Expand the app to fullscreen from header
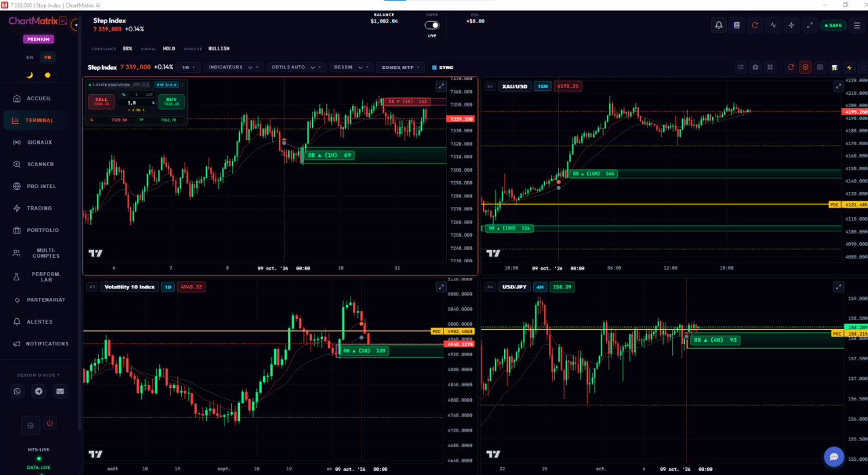This screenshot has width=868, height=475. tap(810, 26)
